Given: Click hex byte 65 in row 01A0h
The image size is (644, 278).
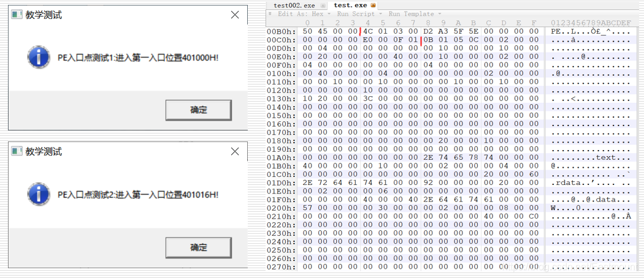Looking at the screenshot, I should click(458, 157).
